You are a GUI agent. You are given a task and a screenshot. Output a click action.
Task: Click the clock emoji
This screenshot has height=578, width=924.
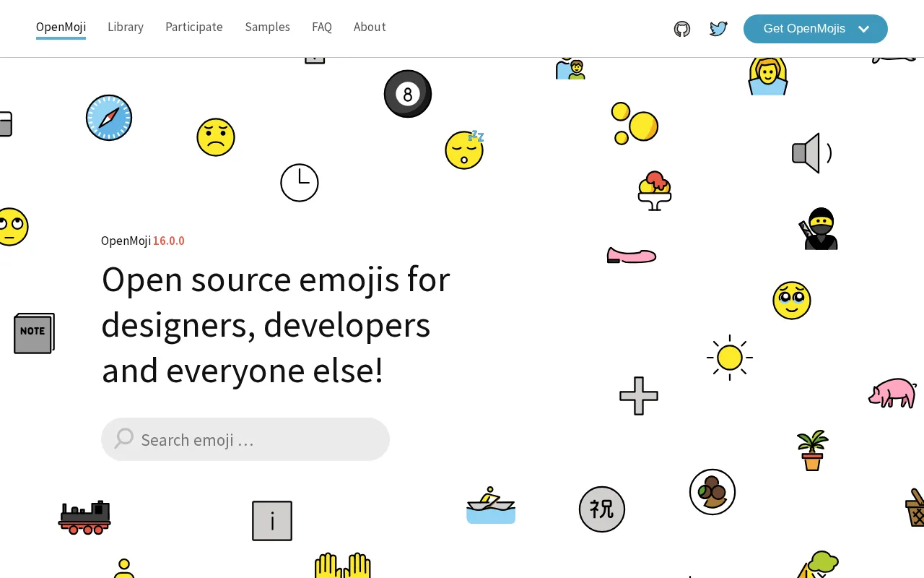pos(300,183)
